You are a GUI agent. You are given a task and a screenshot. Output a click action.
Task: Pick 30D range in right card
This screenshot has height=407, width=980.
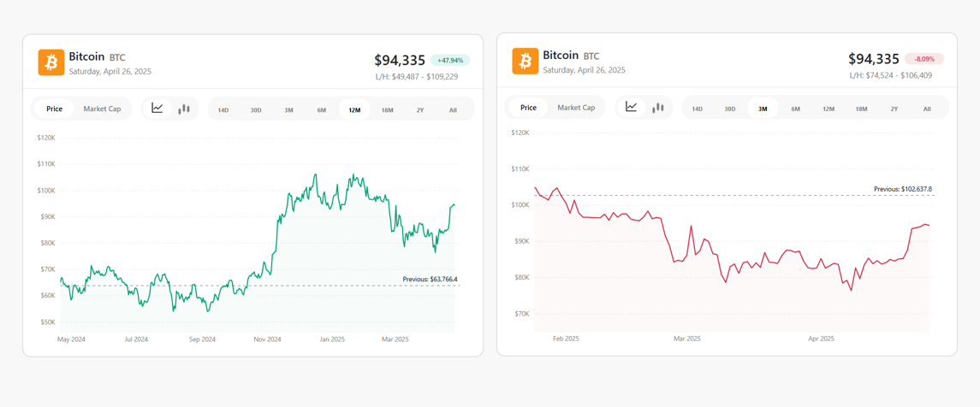tap(730, 109)
